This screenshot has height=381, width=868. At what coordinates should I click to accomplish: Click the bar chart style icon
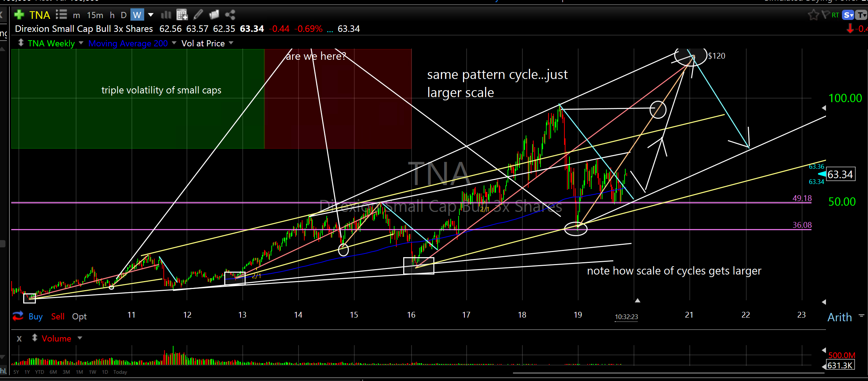tap(166, 15)
